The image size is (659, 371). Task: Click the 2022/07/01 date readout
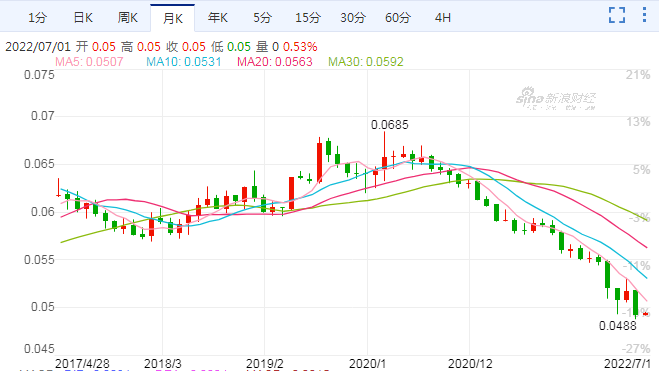click(38, 47)
